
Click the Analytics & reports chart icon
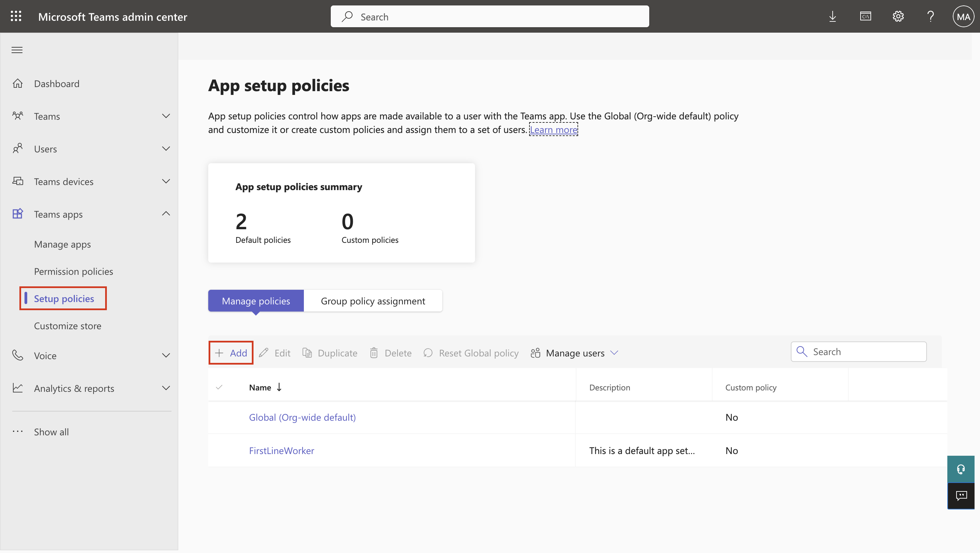tap(17, 388)
